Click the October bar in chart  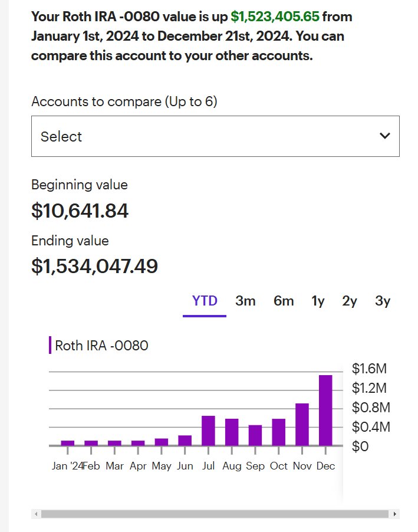coord(278,432)
